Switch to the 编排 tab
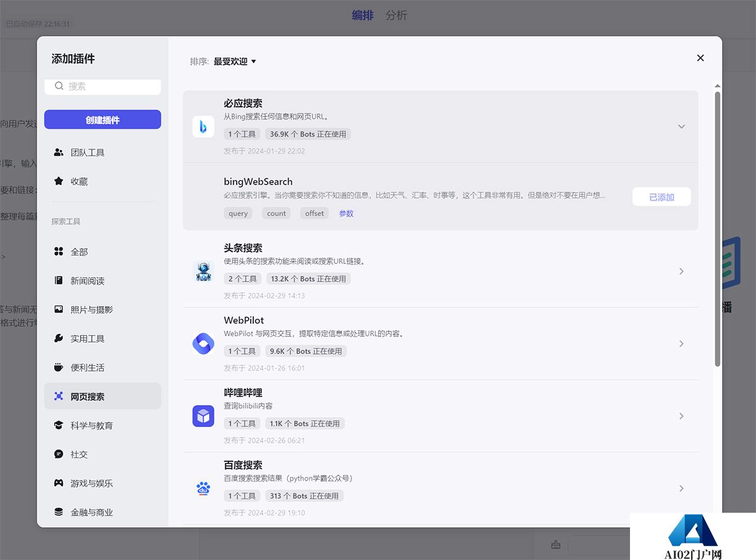The image size is (756, 560). click(x=362, y=16)
